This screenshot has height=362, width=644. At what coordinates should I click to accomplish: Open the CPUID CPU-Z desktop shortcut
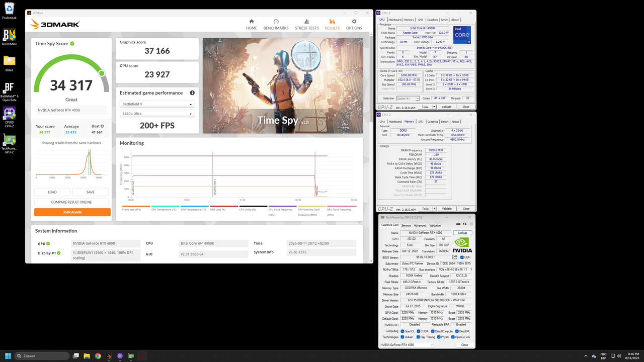[9, 118]
